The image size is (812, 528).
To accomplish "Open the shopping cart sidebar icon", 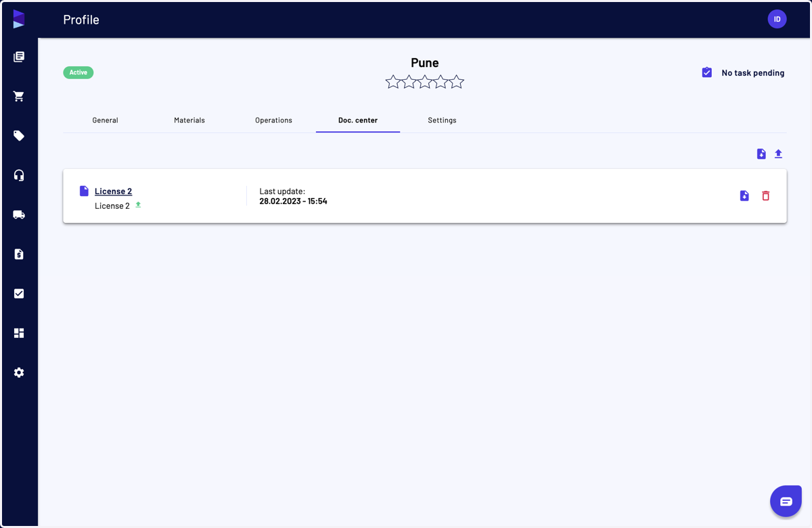I will point(19,97).
